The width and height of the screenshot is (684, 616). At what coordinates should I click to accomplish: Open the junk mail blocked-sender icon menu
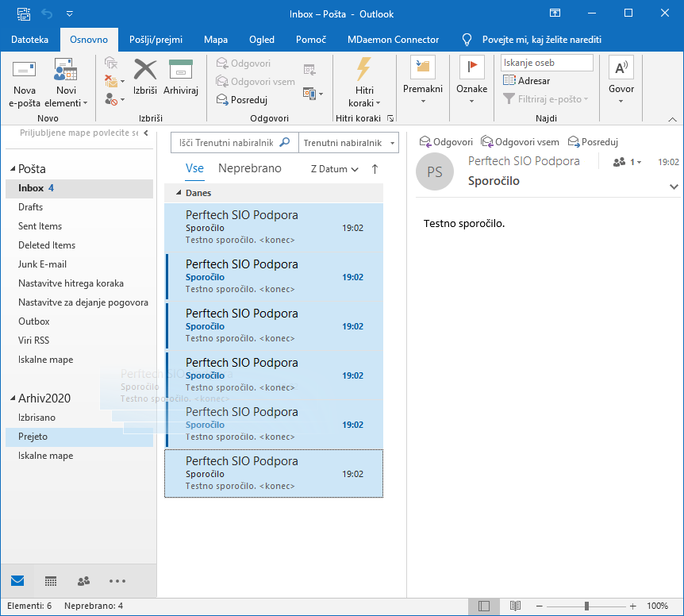[x=114, y=99]
